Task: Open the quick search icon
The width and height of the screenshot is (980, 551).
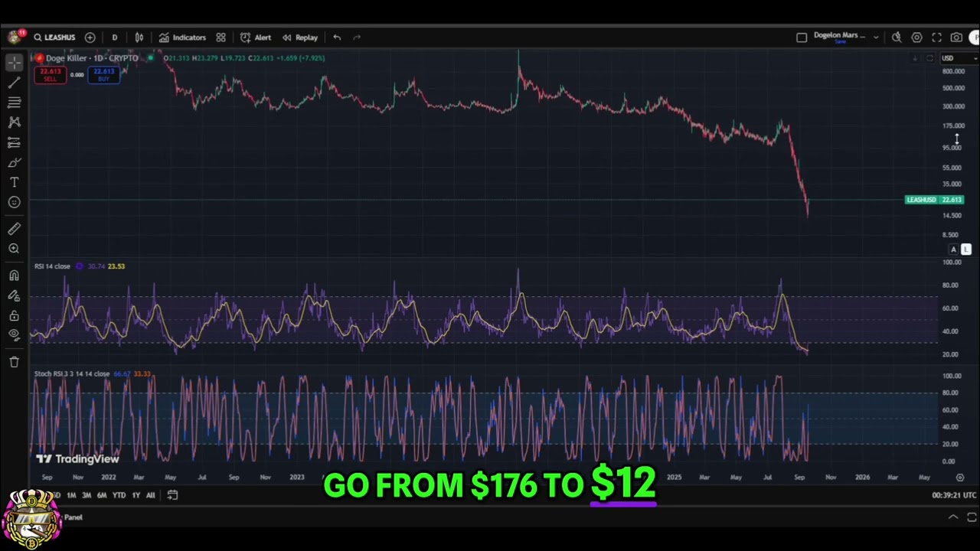Action: [897, 37]
